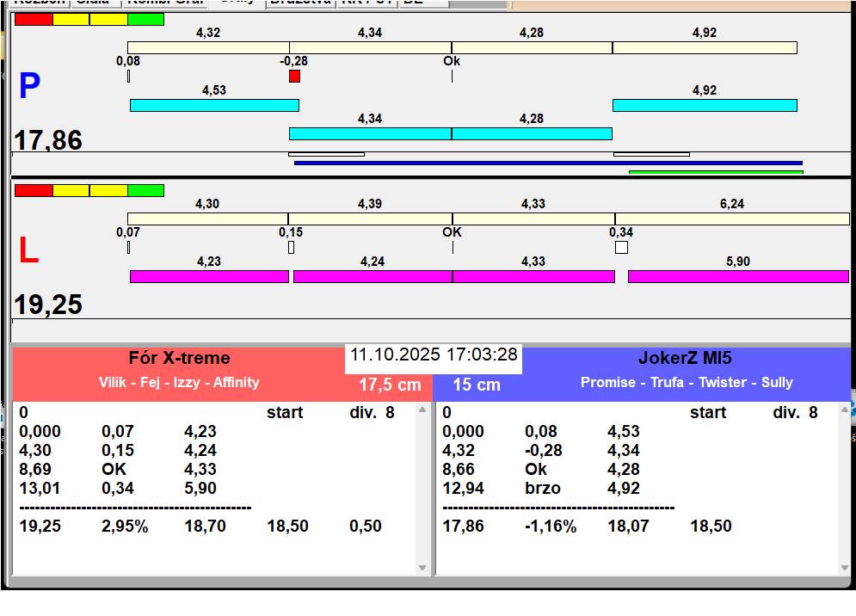Click the Fór X-treme team name header
The height and width of the screenshot is (616, 856).
[179, 358]
